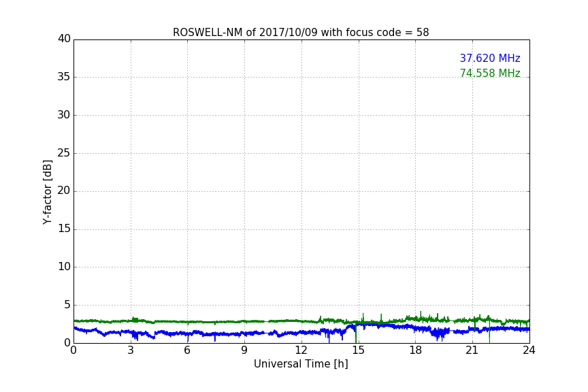The image size is (588, 392).
Task: Click the x-axis tick label '15'
Action: (359, 350)
